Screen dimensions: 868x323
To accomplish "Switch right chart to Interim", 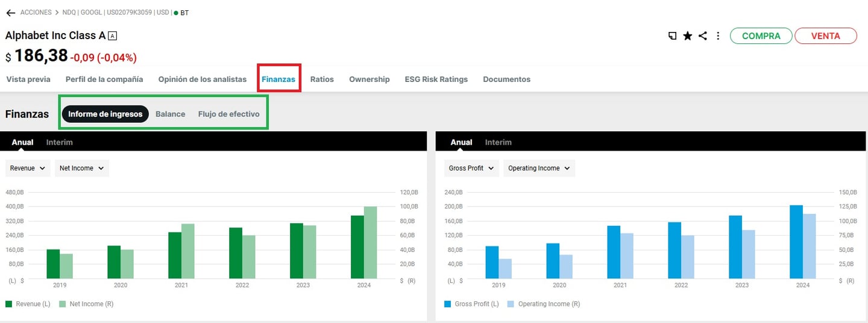I will (498, 142).
